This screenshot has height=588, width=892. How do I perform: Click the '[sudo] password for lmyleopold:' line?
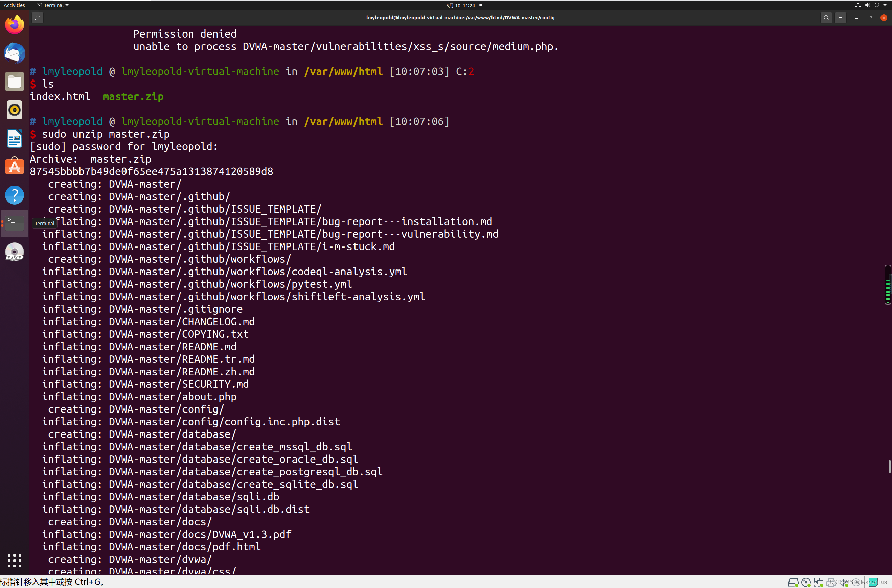(124, 147)
